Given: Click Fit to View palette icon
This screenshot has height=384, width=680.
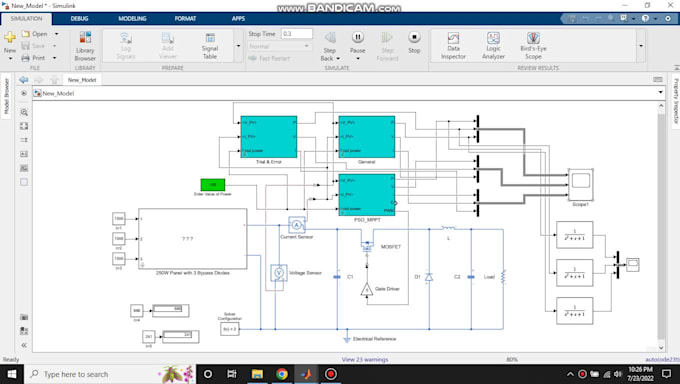Looking at the screenshot, I should [x=24, y=126].
